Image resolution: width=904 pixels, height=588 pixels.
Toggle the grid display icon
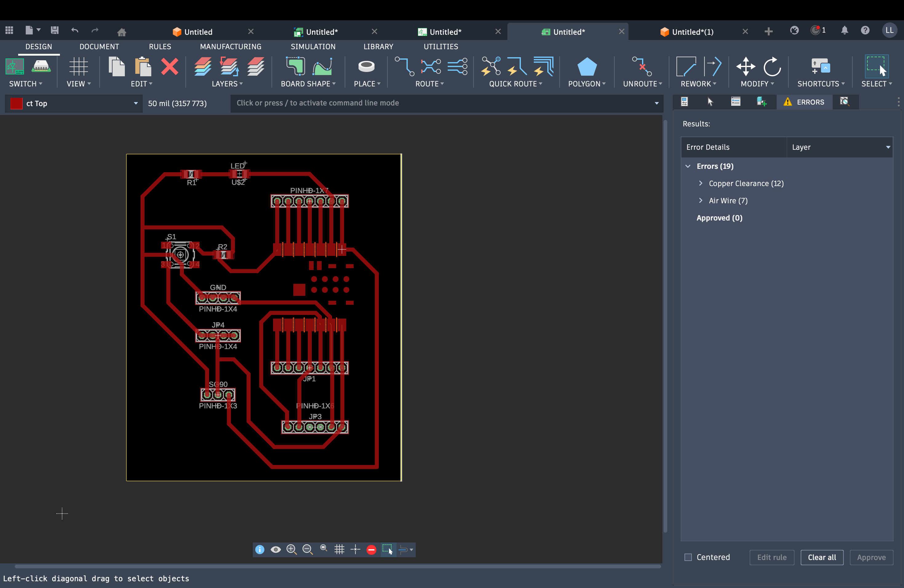click(339, 549)
